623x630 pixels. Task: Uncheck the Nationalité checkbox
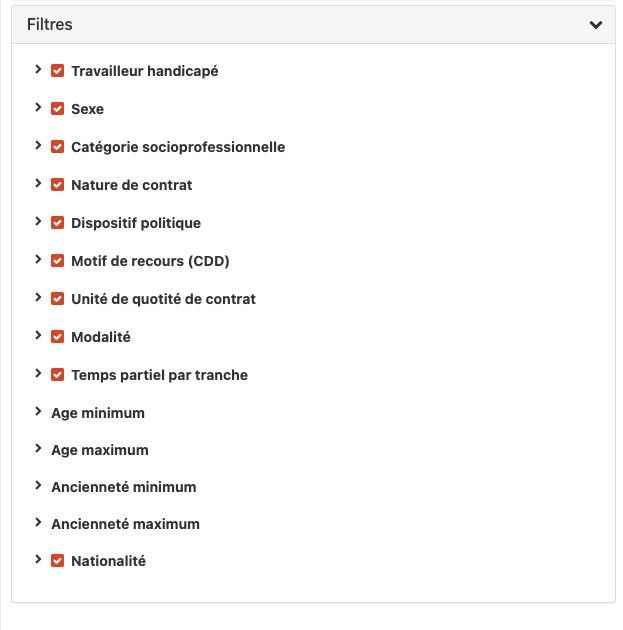(57, 561)
